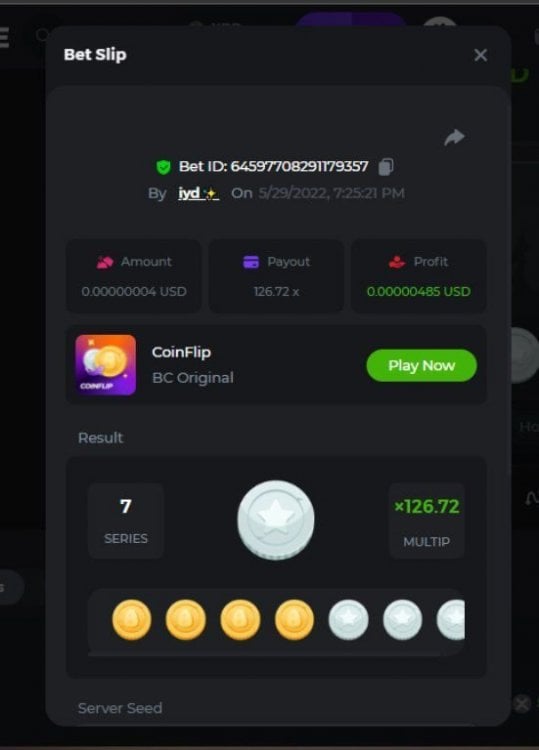Click the green Profit USD value
Image resolution: width=539 pixels, height=750 pixels.
[x=418, y=291]
